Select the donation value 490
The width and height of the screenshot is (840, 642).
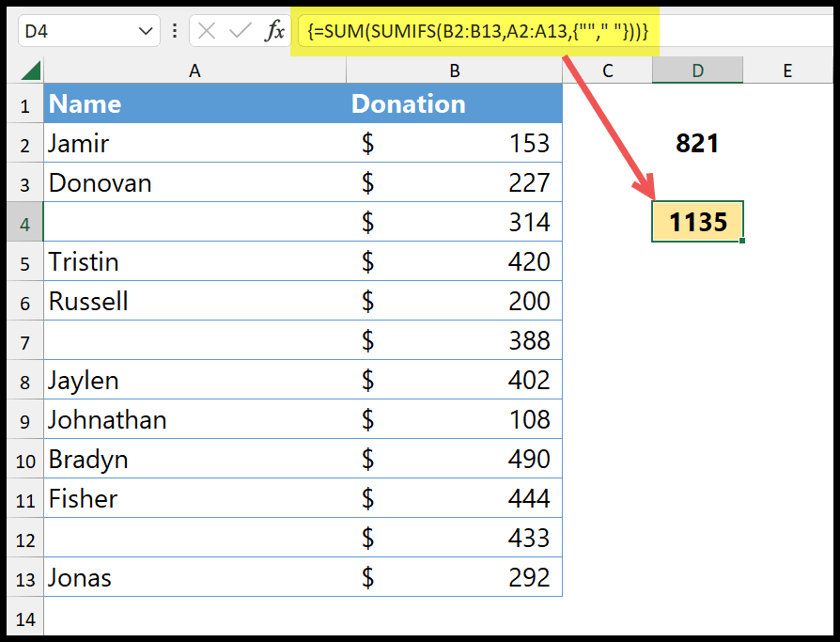(454, 459)
